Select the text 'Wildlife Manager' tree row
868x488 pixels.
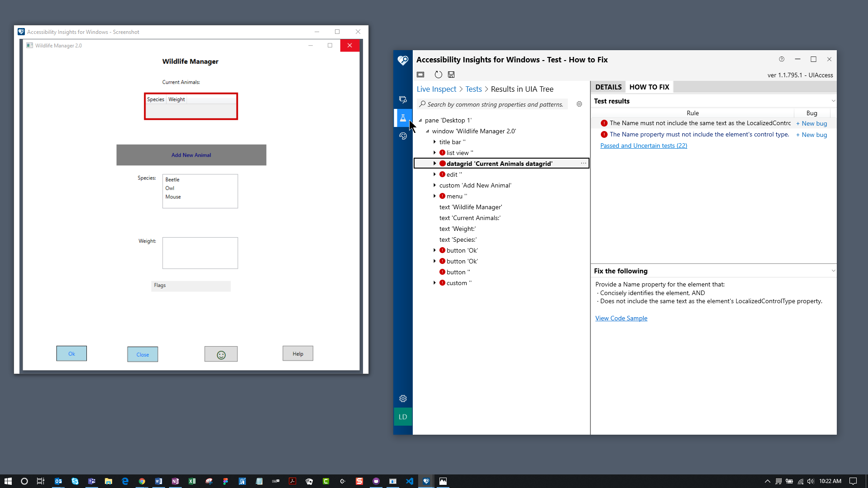coord(471,207)
